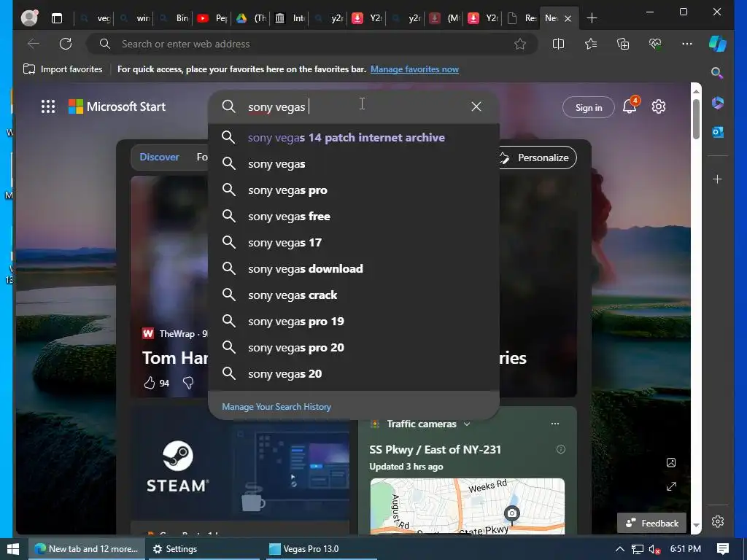Open the traffic camera map thumbnail
This screenshot has height=560, width=747.
[468, 506]
